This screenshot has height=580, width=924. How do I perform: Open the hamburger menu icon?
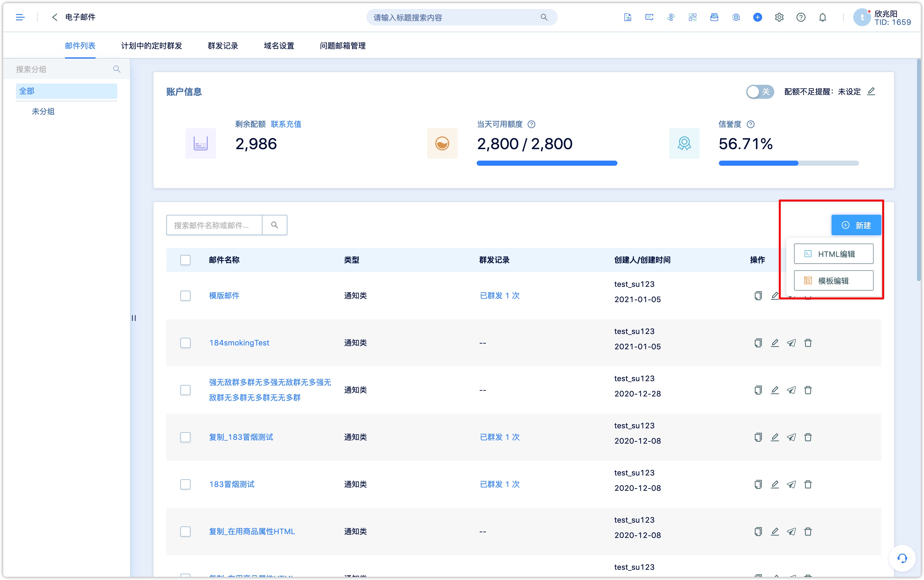point(20,17)
